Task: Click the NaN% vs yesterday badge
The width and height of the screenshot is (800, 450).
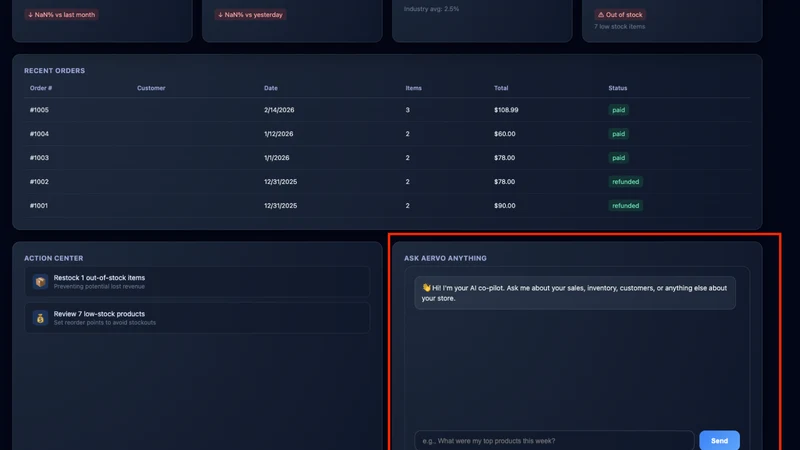Action: (250, 15)
